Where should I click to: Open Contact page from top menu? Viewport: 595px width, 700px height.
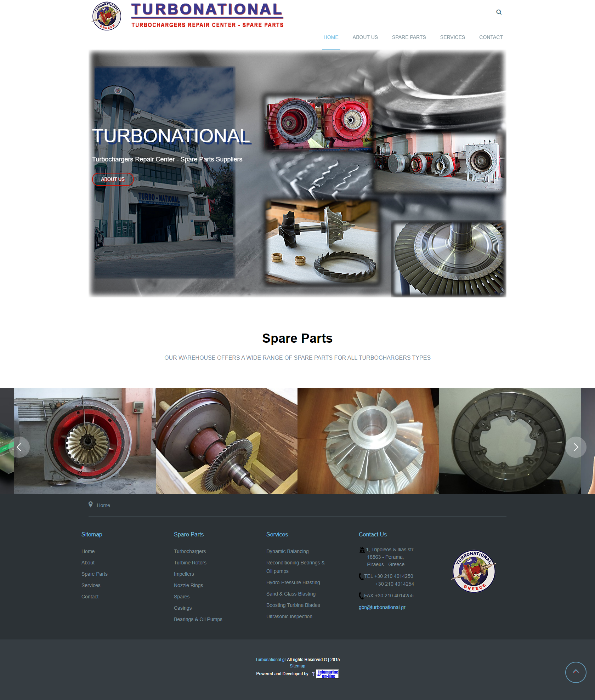pyautogui.click(x=491, y=37)
